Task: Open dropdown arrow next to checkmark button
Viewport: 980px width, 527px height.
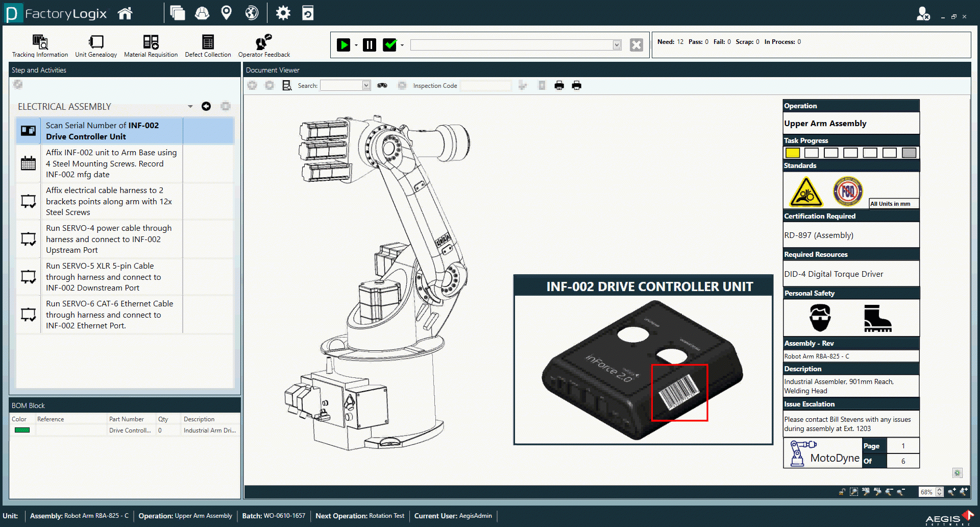Action: pos(402,45)
